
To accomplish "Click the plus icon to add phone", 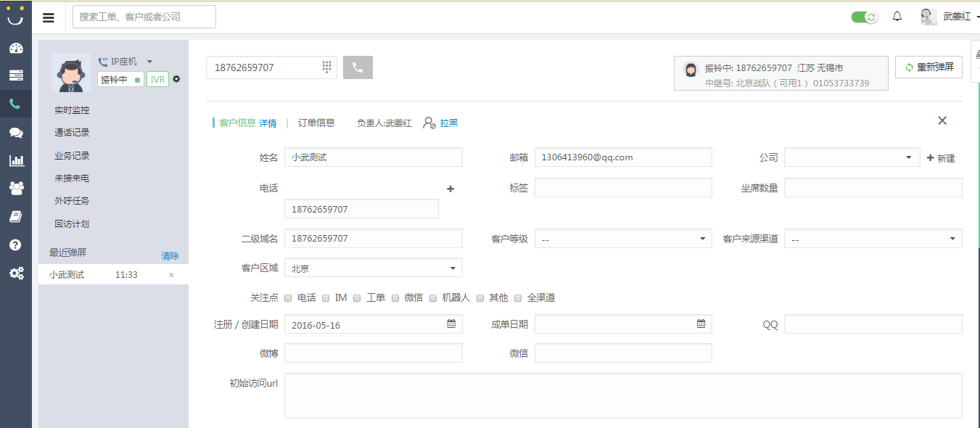I will point(450,189).
